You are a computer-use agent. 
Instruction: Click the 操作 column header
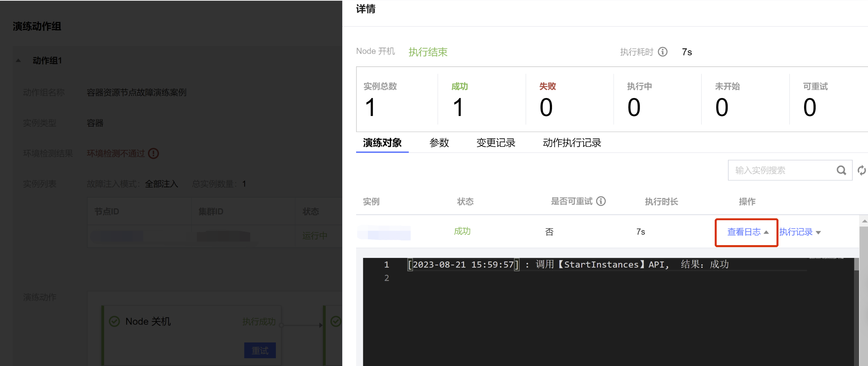click(x=747, y=202)
